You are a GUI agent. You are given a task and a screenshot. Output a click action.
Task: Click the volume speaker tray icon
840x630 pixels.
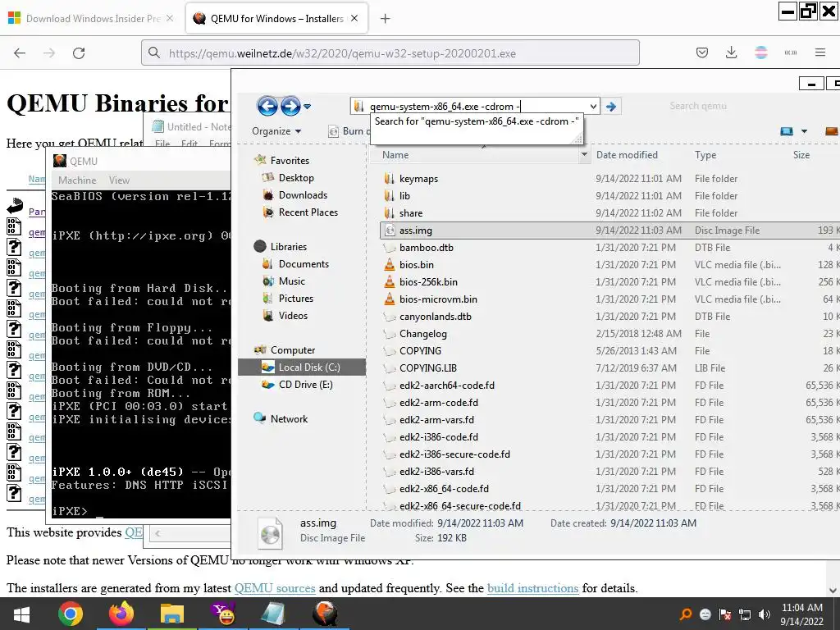pos(764,614)
